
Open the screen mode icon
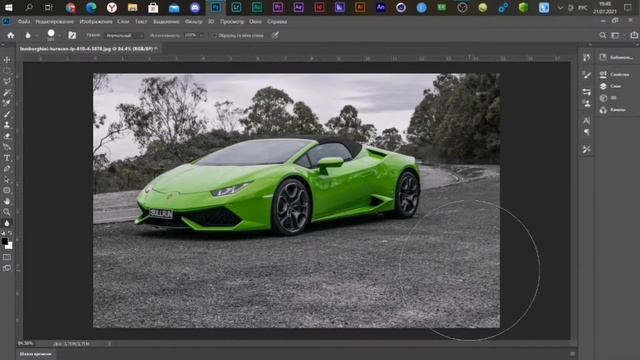[x=7, y=268]
